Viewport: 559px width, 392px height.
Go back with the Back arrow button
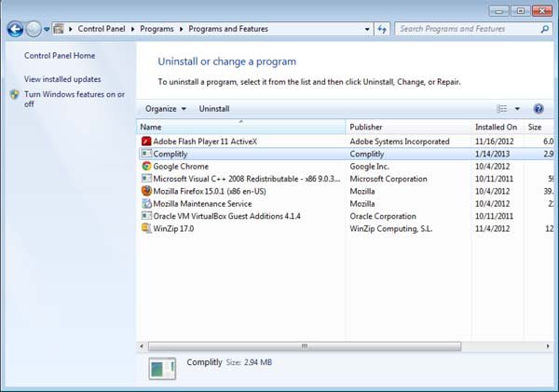point(15,29)
